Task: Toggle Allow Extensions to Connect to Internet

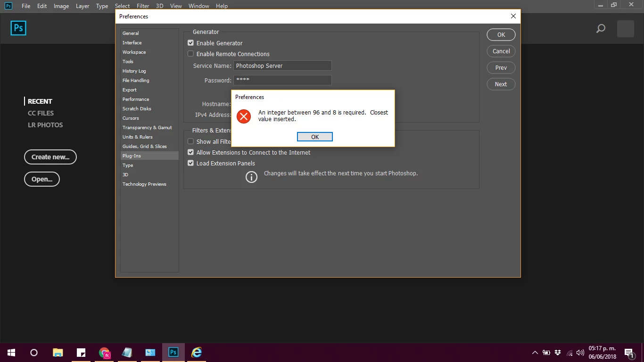Action: [191, 152]
